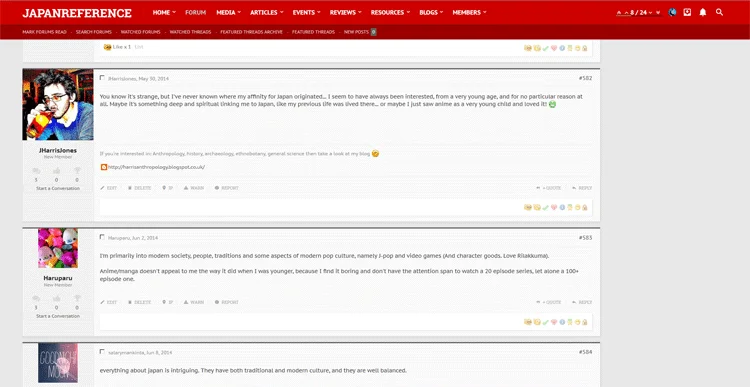
Task: Click the JAPANREFERENCE site logo
Action: (x=77, y=13)
